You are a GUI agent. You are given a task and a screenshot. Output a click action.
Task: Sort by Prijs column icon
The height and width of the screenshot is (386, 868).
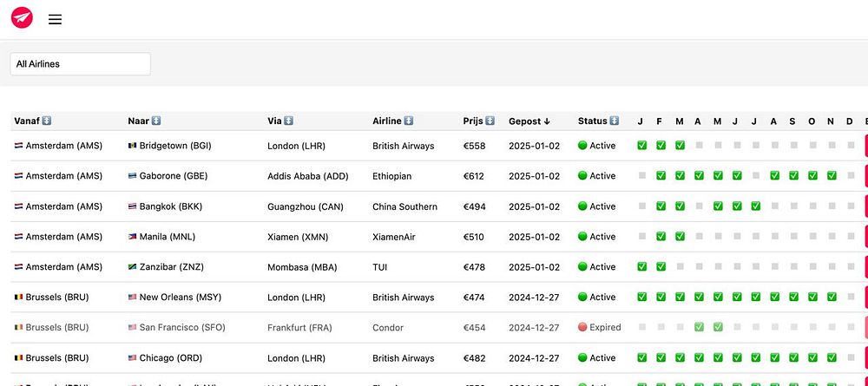(x=490, y=121)
